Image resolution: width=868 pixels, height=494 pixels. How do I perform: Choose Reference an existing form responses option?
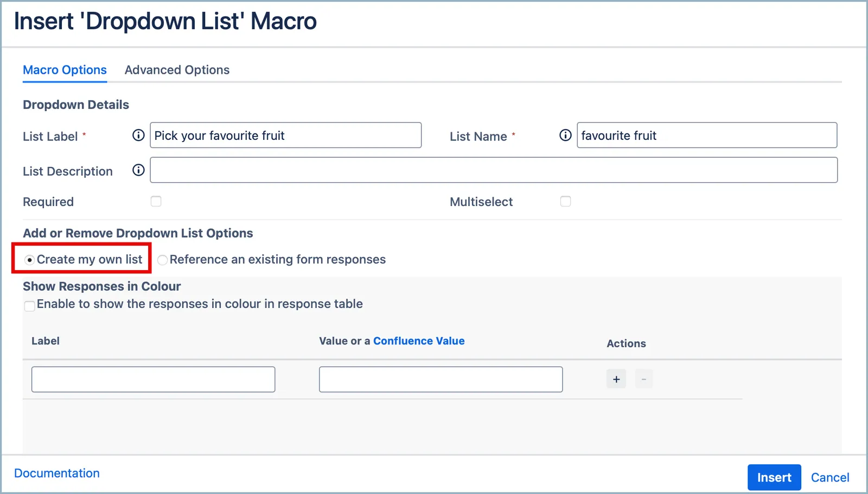coord(162,260)
